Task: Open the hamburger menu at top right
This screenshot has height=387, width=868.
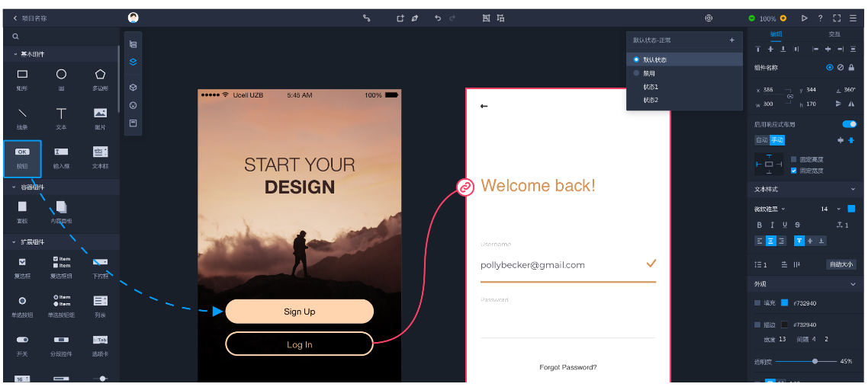Action: 853,18
